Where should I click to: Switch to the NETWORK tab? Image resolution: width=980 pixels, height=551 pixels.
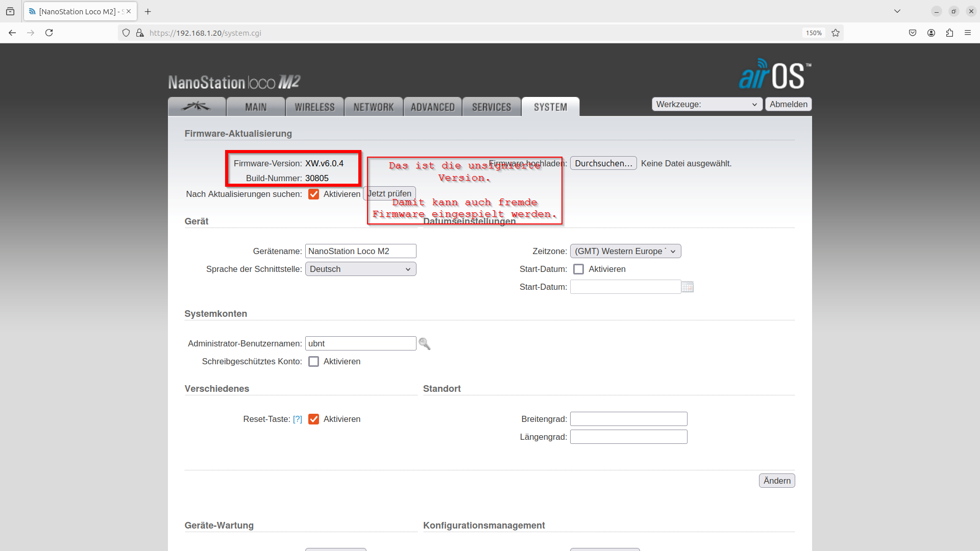point(373,107)
